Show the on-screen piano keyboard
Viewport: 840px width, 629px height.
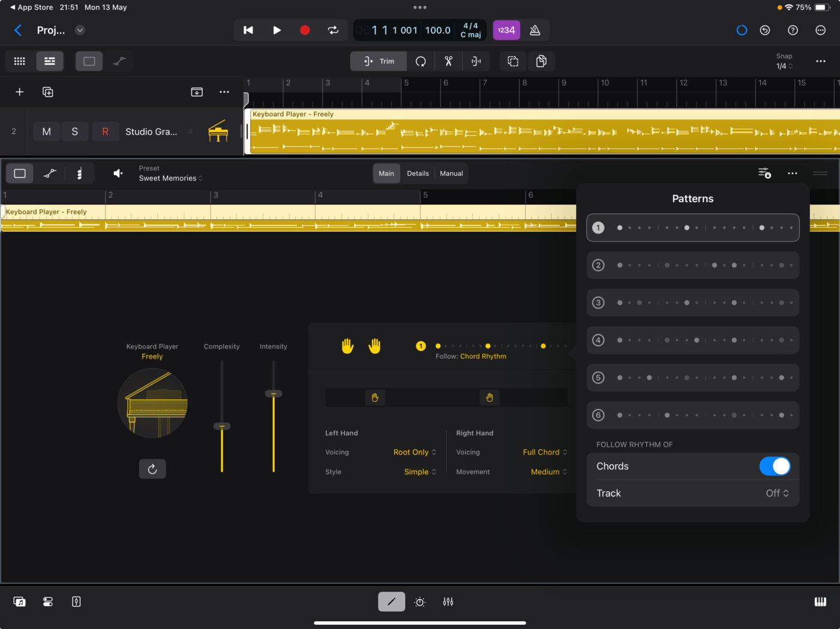(820, 602)
